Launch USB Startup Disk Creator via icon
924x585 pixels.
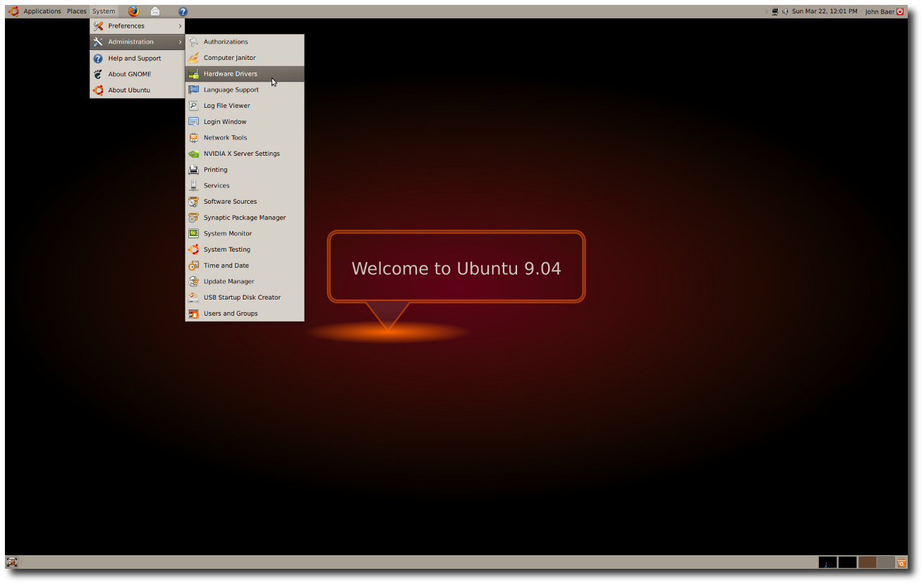[x=193, y=297]
